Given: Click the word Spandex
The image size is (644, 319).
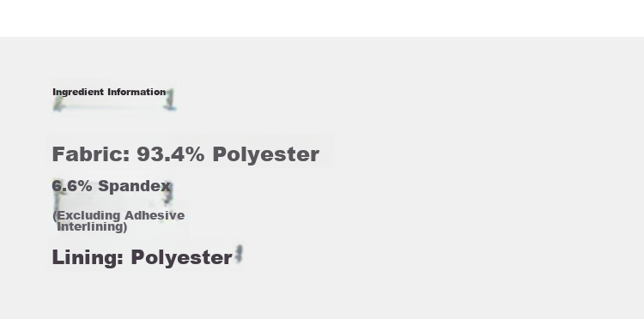Looking at the screenshot, I should pyautogui.click(x=134, y=186).
